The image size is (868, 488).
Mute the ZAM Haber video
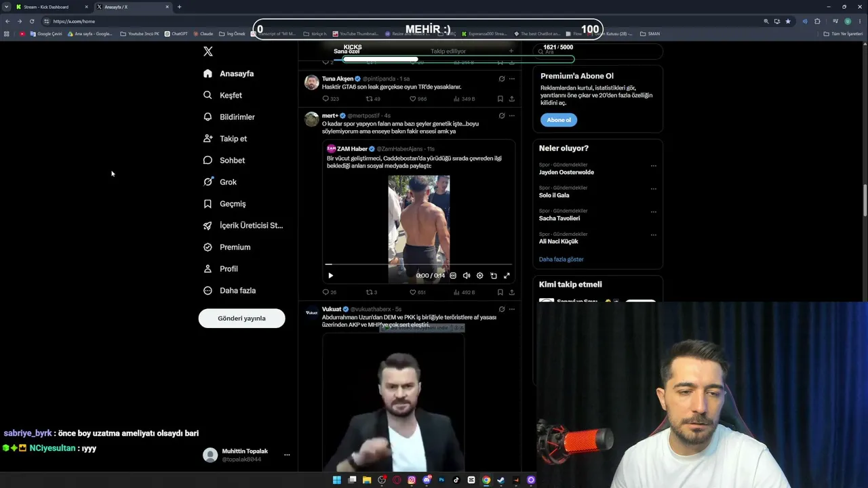point(467,276)
